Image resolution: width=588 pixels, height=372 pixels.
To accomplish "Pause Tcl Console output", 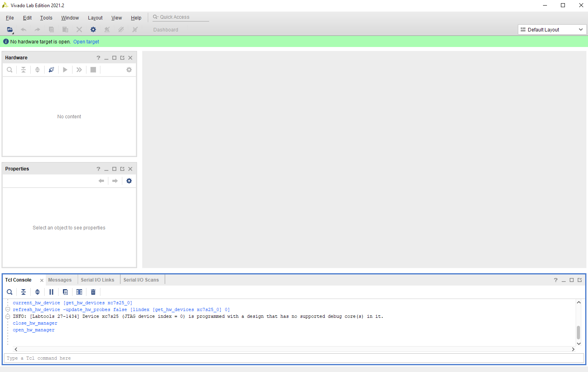I will 51,292.
